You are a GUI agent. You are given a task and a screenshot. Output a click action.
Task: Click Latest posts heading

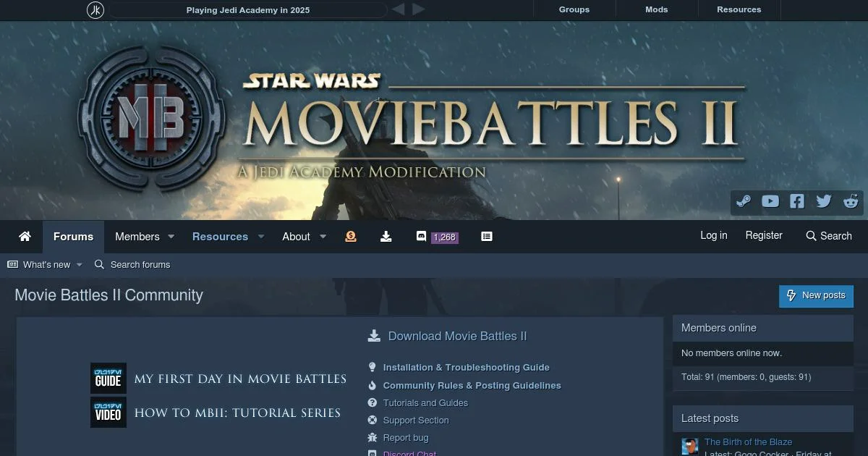pyautogui.click(x=710, y=418)
